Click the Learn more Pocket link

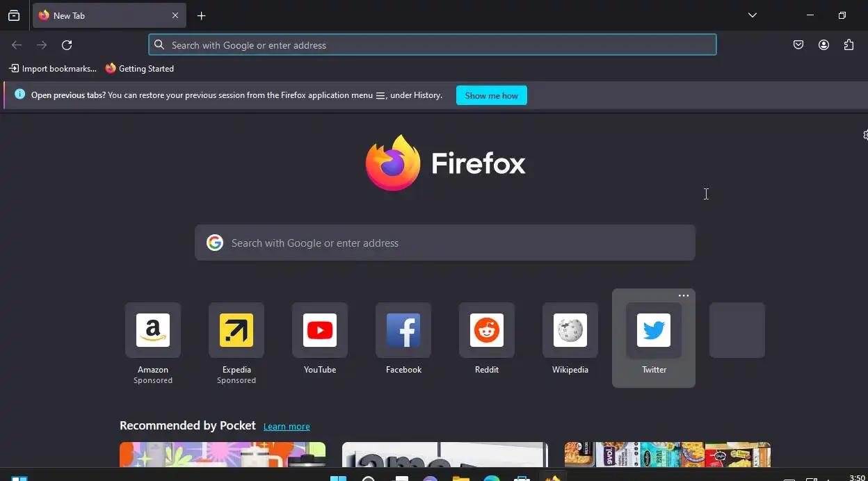click(x=287, y=426)
